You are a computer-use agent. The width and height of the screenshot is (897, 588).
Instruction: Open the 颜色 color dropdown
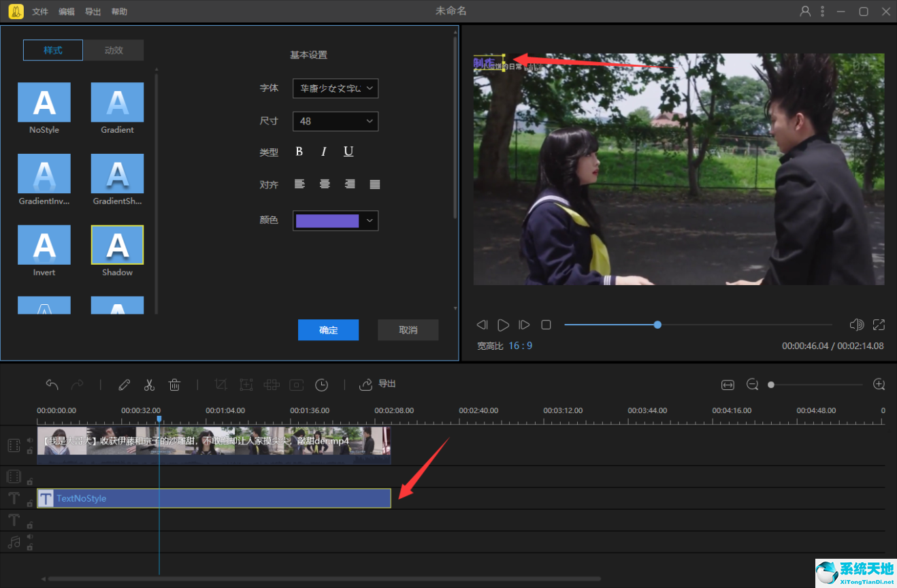336,220
